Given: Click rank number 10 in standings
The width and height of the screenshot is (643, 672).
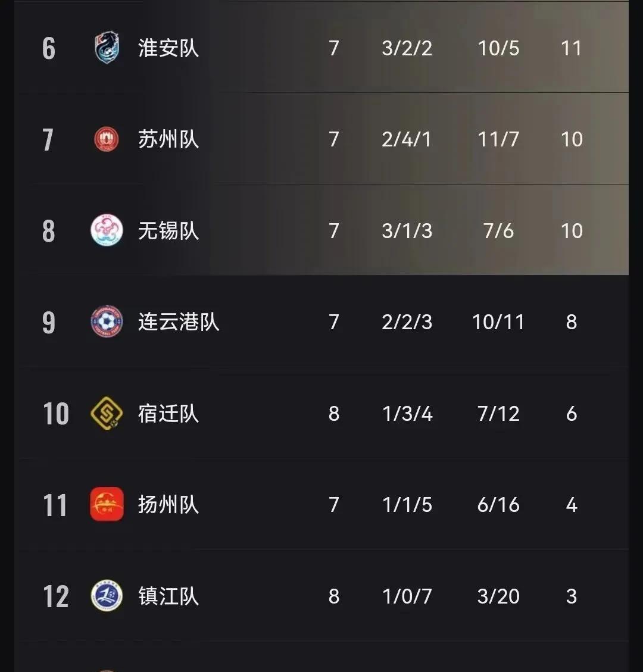Looking at the screenshot, I should pos(56,414).
